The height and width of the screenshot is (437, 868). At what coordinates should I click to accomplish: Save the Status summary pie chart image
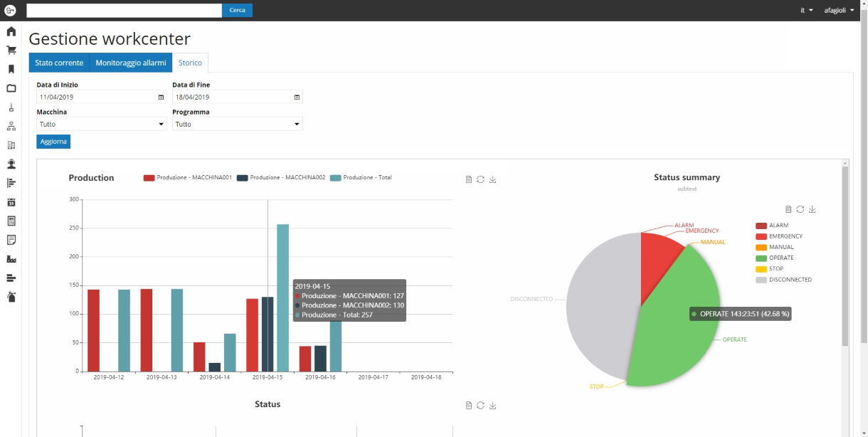pyautogui.click(x=813, y=209)
